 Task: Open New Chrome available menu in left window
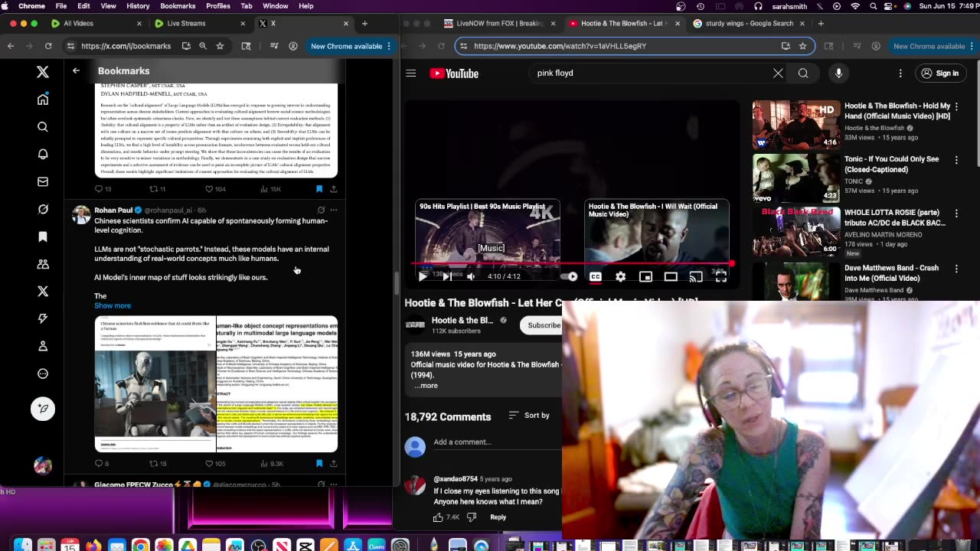pyautogui.click(x=351, y=46)
